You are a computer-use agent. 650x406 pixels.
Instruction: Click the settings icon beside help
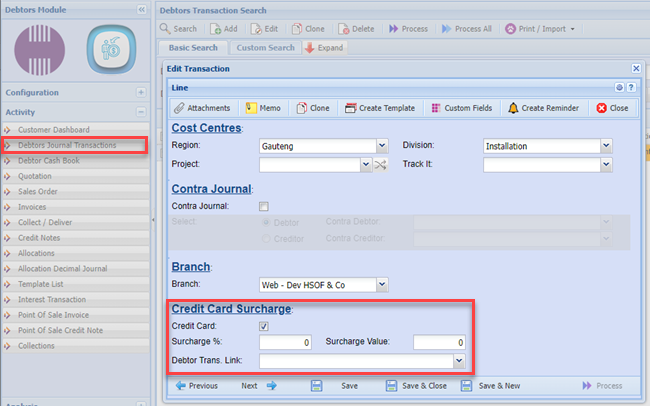tap(619, 88)
